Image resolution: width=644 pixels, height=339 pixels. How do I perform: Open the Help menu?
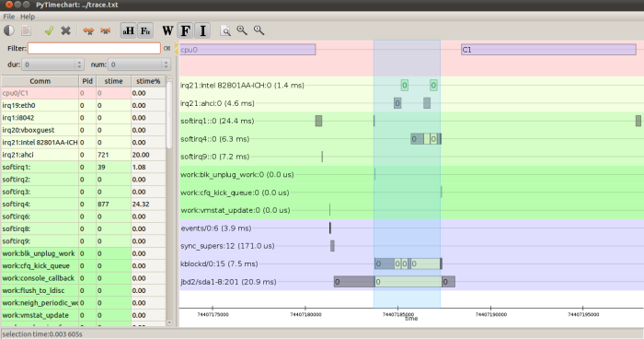pos(28,17)
